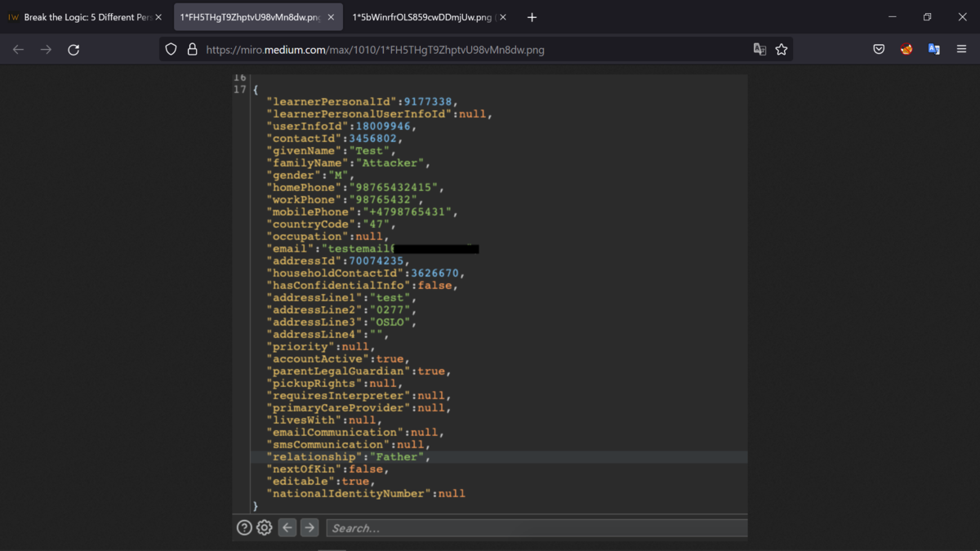Click the gender value "M"
Image resolution: width=980 pixels, height=551 pixels.
point(338,175)
